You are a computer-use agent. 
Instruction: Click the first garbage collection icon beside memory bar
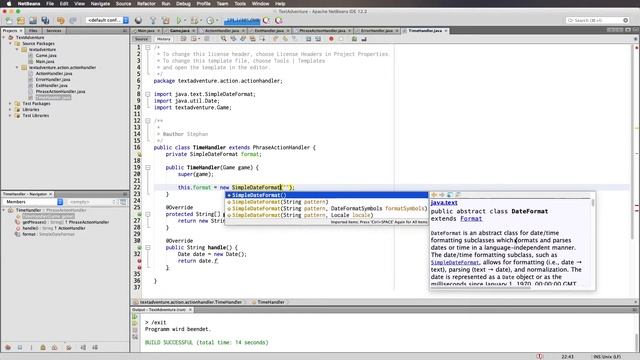(267, 20)
